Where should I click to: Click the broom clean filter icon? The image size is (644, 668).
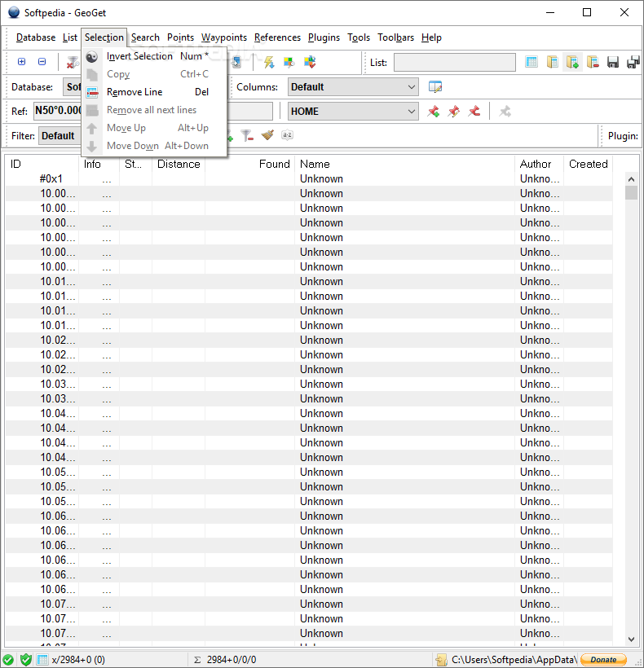tap(267, 135)
